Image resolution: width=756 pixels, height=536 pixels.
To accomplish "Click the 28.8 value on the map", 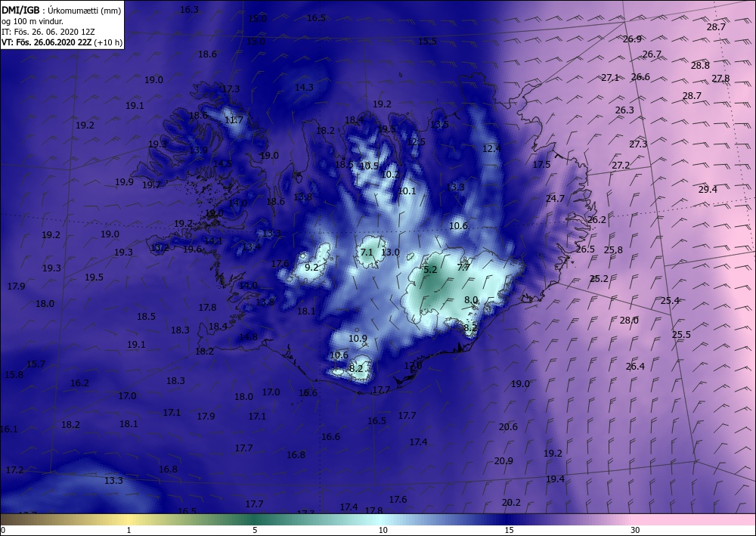I will click(x=700, y=65).
